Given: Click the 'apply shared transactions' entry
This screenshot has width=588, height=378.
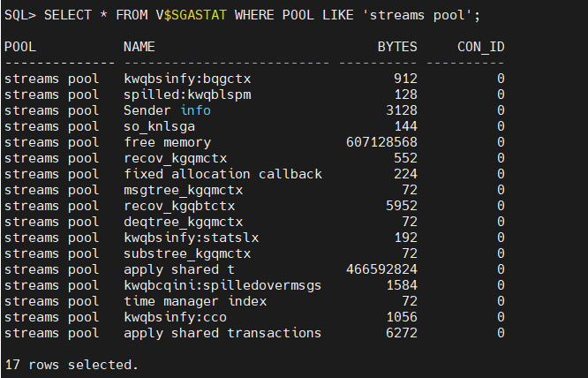Looking at the screenshot, I should [222, 333].
